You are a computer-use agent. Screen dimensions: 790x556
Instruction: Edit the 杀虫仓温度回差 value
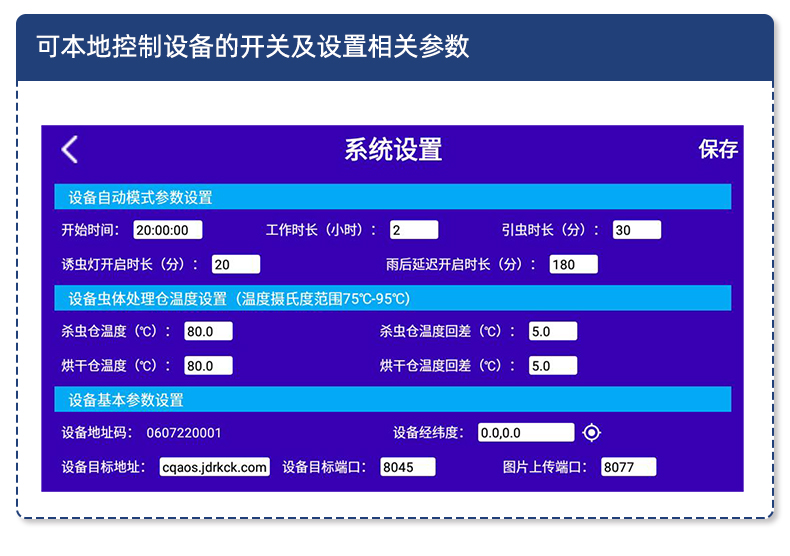tap(552, 331)
